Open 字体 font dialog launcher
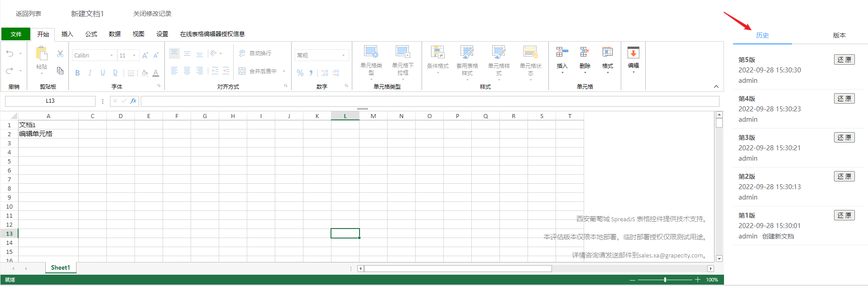This screenshot has width=868, height=286. pyautogui.click(x=159, y=86)
